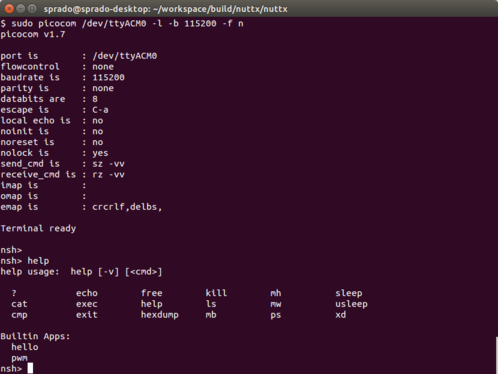Click the receive_cmd value 'rz -vv'

[x=108, y=175]
